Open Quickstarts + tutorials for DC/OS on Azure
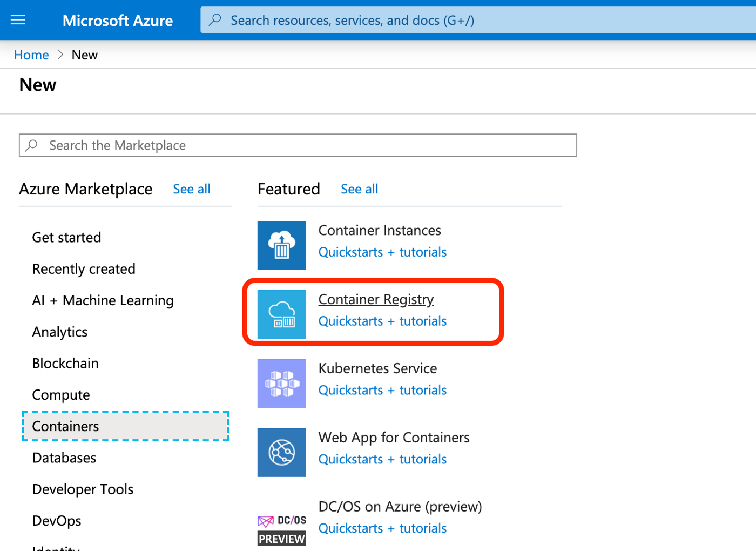Viewport: 756px width, 551px height. (382, 529)
